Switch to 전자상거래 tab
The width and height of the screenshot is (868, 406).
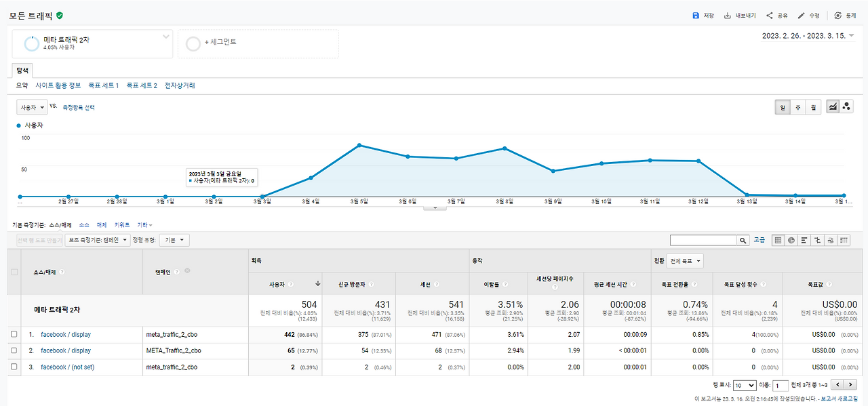(x=180, y=85)
